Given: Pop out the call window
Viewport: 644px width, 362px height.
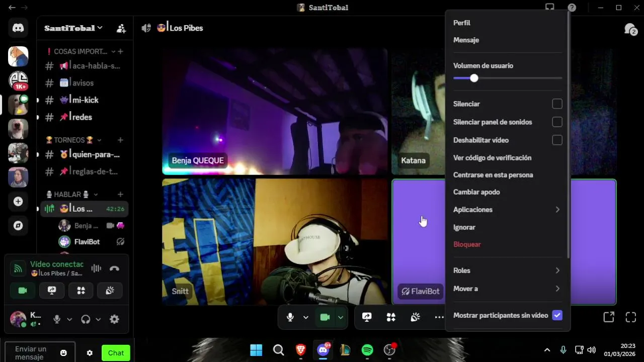Looking at the screenshot, I should (x=609, y=317).
